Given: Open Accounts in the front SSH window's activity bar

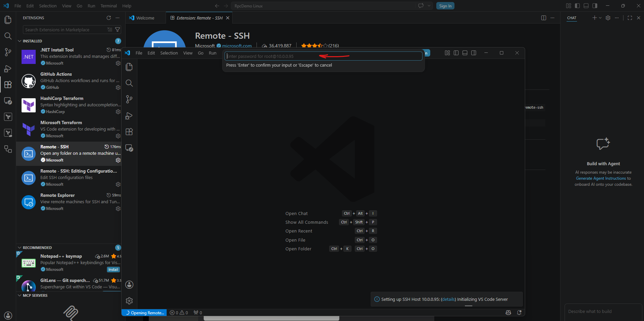Looking at the screenshot, I should [x=129, y=285].
